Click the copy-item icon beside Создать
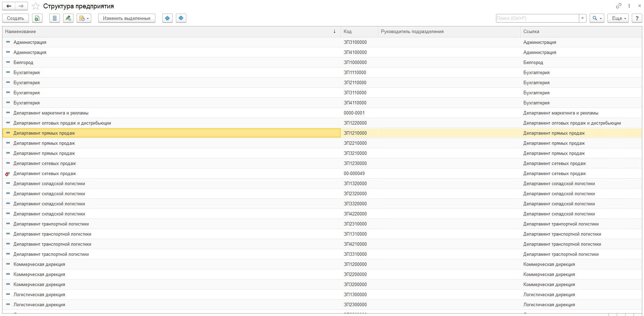644x316 pixels. pyautogui.click(x=37, y=18)
